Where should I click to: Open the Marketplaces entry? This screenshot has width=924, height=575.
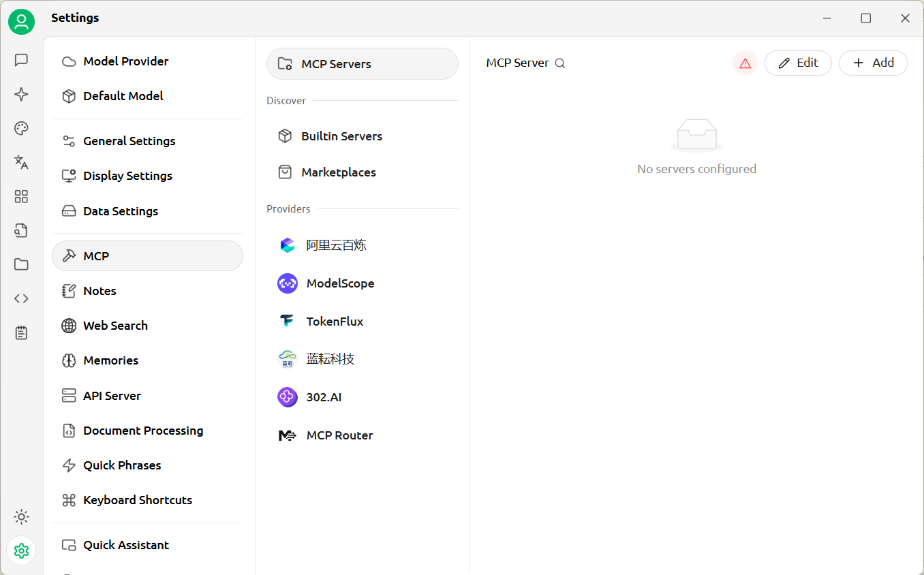pyautogui.click(x=363, y=172)
